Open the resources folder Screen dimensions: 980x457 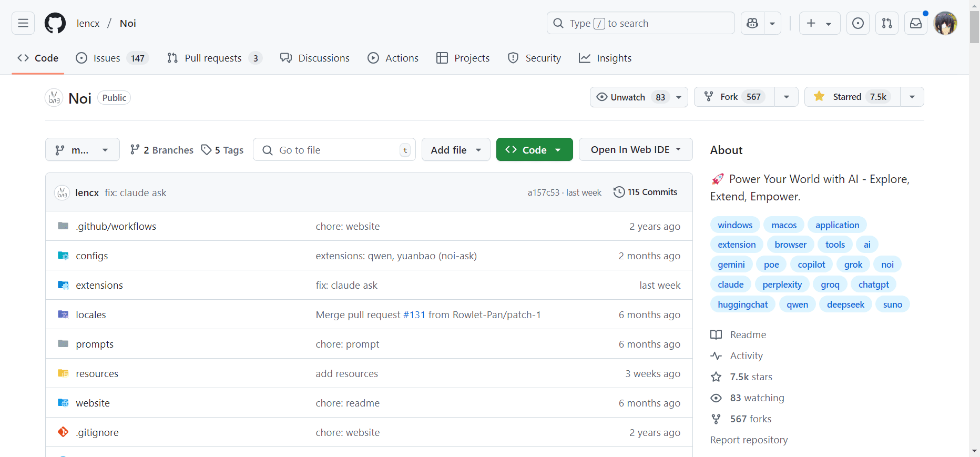pyautogui.click(x=97, y=373)
